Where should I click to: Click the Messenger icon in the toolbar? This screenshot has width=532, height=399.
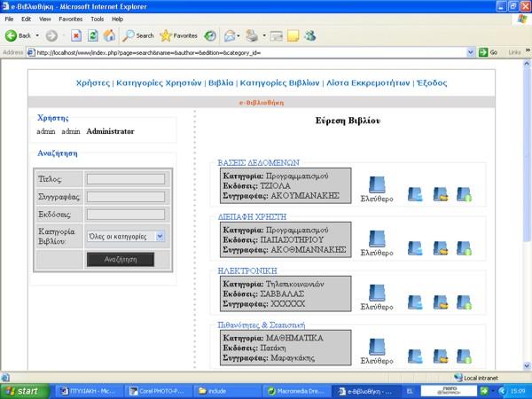[309, 35]
